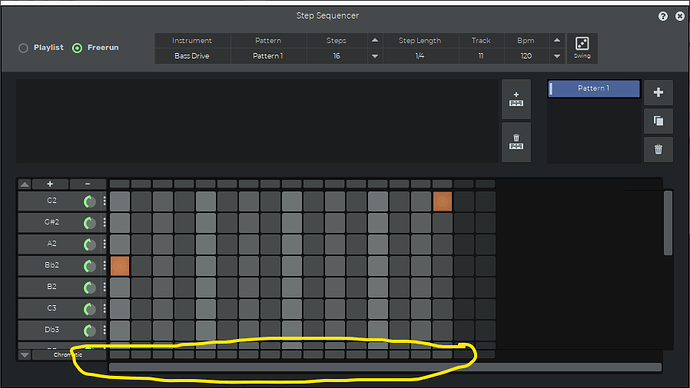Click the G2 note label
Viewport: 690px width, 388px height.
[51, 201]
